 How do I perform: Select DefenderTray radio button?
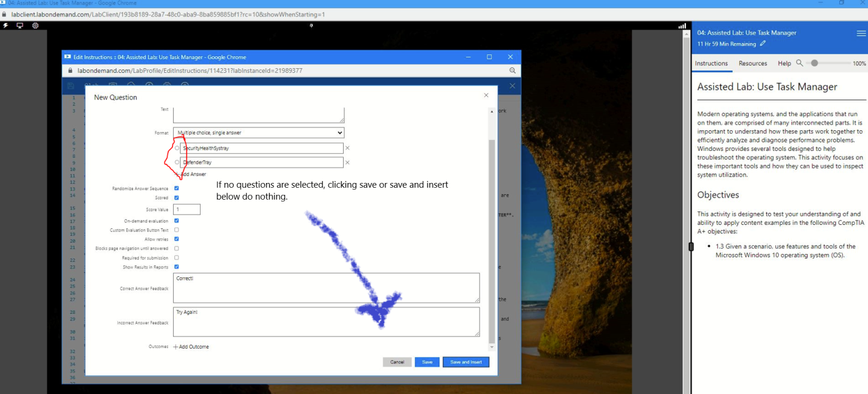point(177,162)
